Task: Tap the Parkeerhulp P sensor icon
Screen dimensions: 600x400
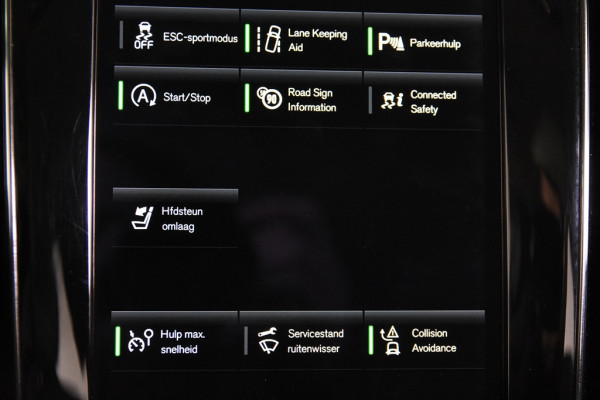Action: (x=391, y=42)
